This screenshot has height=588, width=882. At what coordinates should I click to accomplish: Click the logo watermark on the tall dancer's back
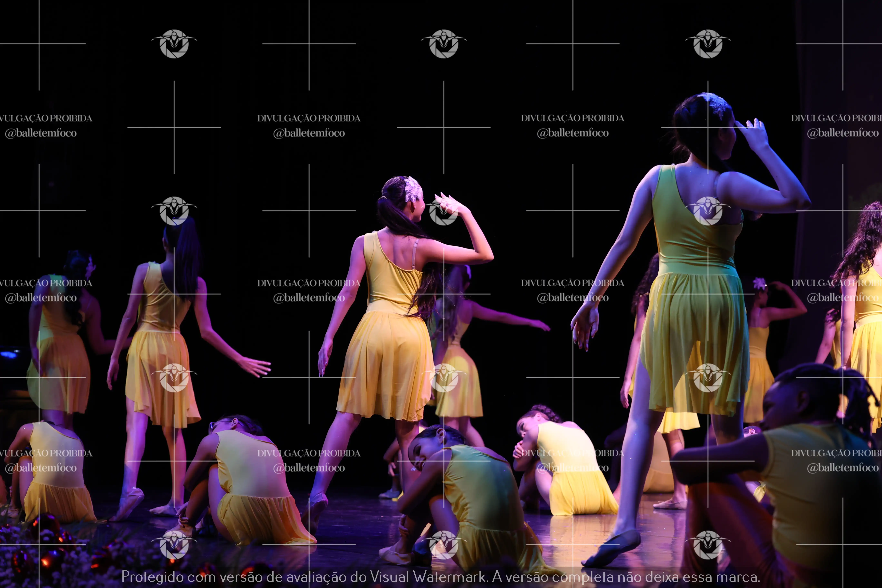[708, 211]
